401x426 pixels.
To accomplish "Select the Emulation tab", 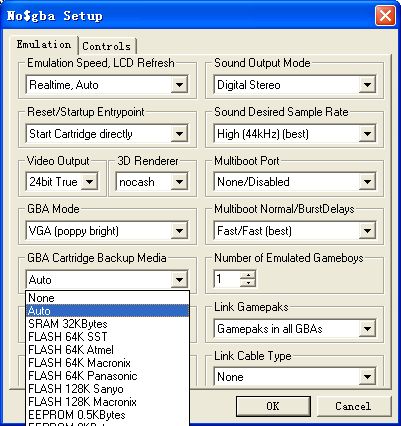I will (x=44, y=44).
